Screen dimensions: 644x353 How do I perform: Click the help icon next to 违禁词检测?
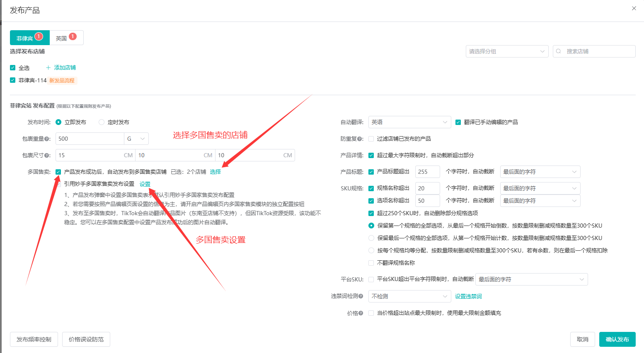[x=361, y=296]
